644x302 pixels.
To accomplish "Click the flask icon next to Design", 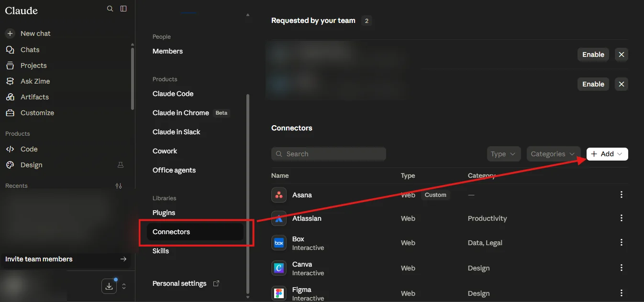I will pos(121,165).
